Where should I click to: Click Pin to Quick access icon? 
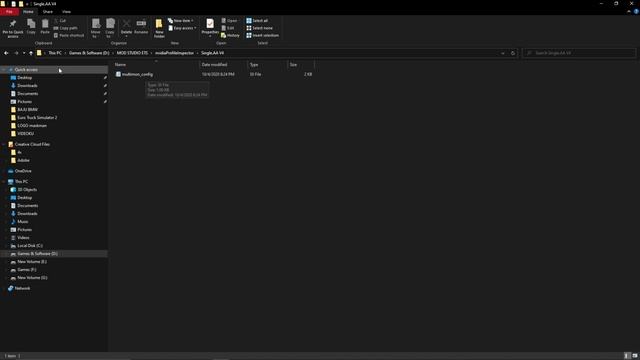(13, 24)
